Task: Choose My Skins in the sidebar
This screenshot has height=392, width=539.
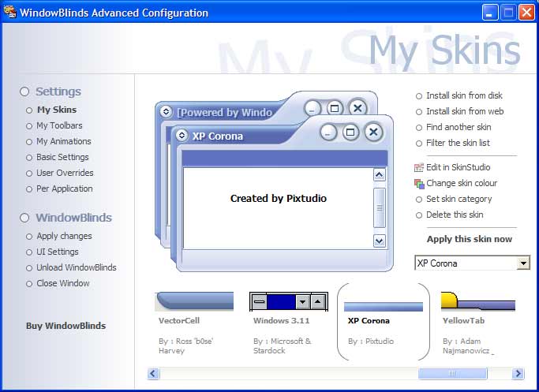Action: click(57, 110)
